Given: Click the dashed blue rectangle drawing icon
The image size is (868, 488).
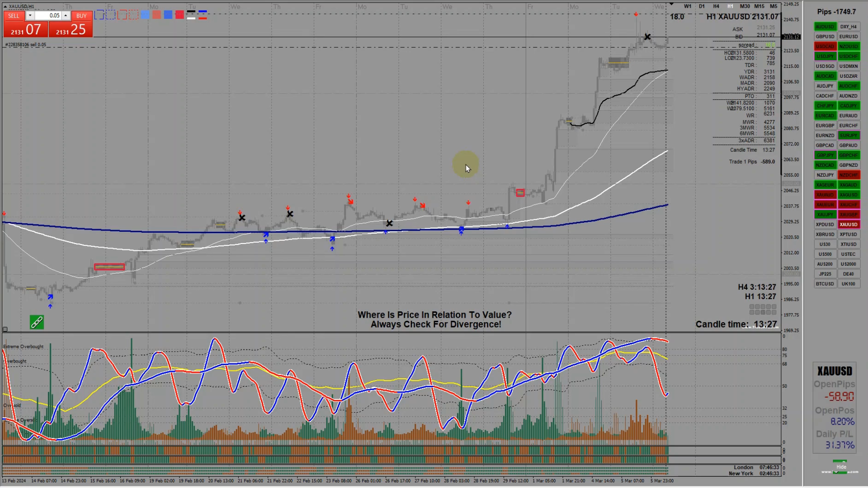Looking at the screenshot, I should [x=111, y=15].
